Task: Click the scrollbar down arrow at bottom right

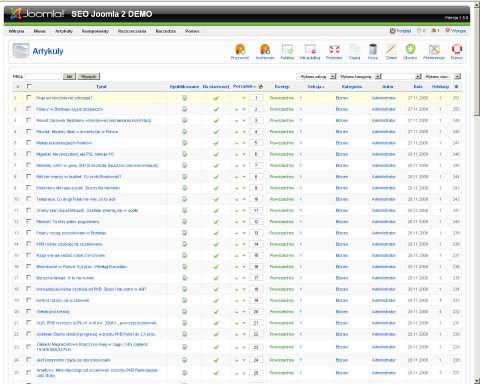Action: (477, 381)
